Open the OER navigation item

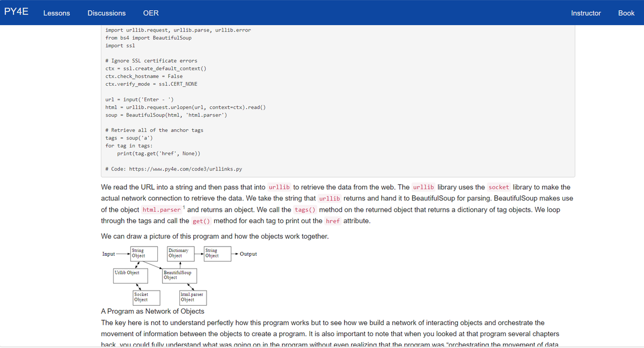click(151, 13)
